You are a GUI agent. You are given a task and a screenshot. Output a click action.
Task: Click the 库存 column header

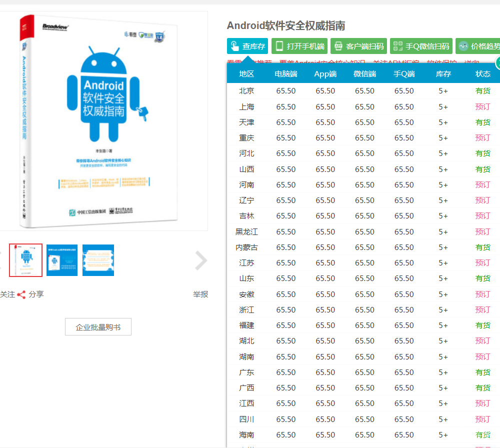point(443,74)
